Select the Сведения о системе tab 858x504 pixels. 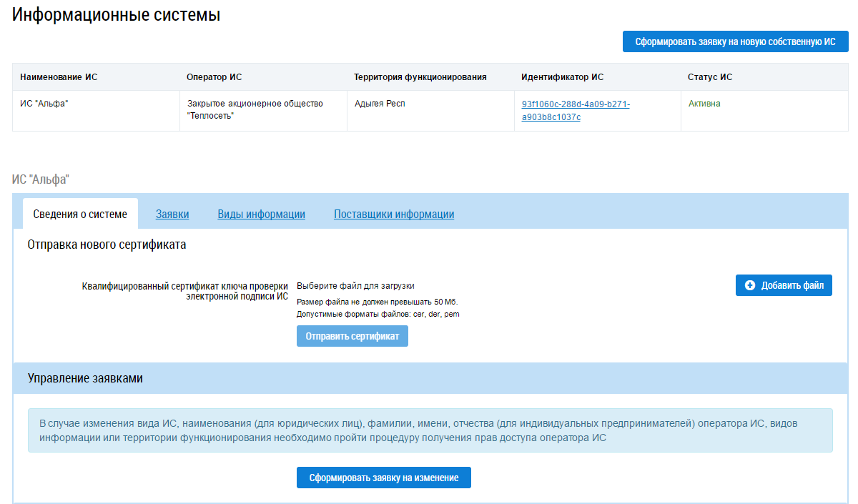[80, 214]
